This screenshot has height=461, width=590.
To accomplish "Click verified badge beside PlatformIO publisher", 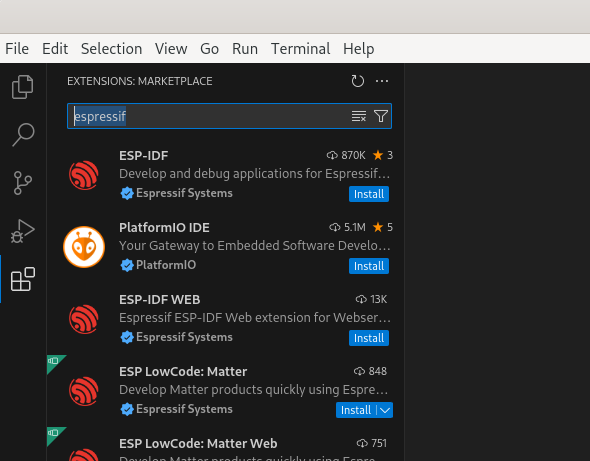I will pyautogui.click(x=127, y=265).
